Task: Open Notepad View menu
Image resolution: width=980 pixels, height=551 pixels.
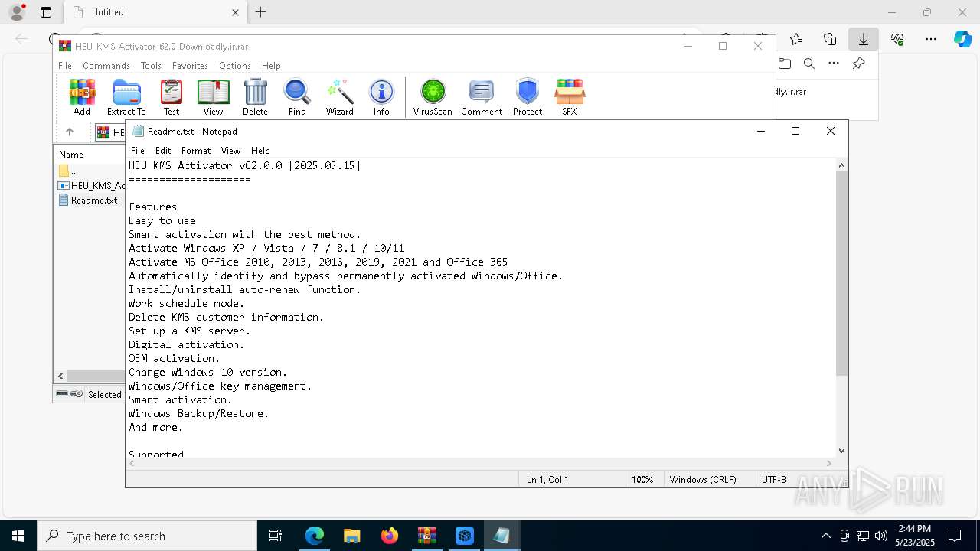Action: pyautogui.click(x=230, y=151)
